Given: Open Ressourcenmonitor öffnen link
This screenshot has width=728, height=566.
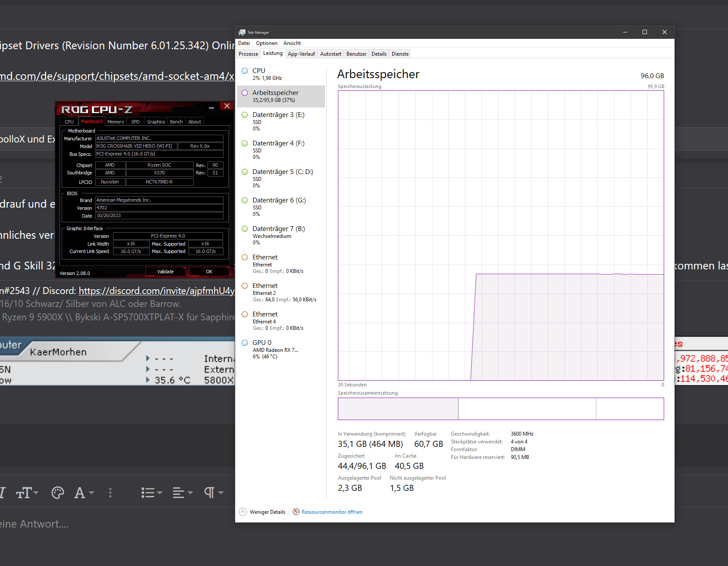Looking at the screenshot, I should [328, 512].
